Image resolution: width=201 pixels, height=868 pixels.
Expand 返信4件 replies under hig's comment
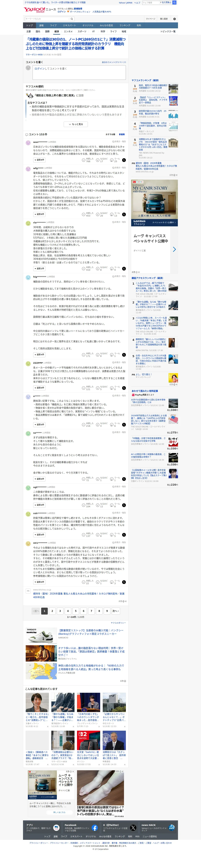[39, 354]
